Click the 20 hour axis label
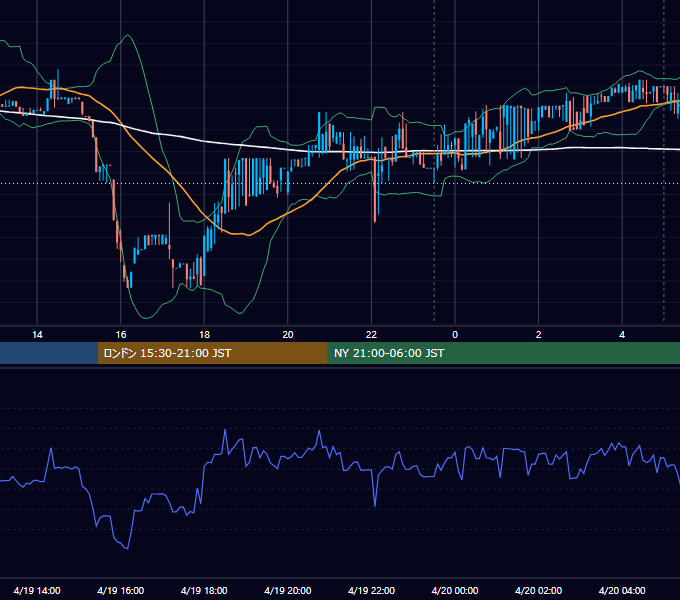Screen dimensions: 680x600 288,335
